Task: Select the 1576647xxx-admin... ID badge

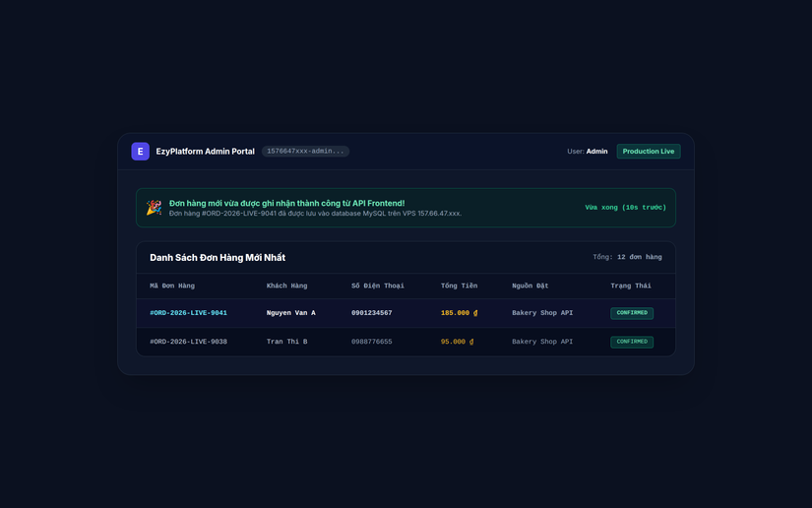Action: (305, 152)
